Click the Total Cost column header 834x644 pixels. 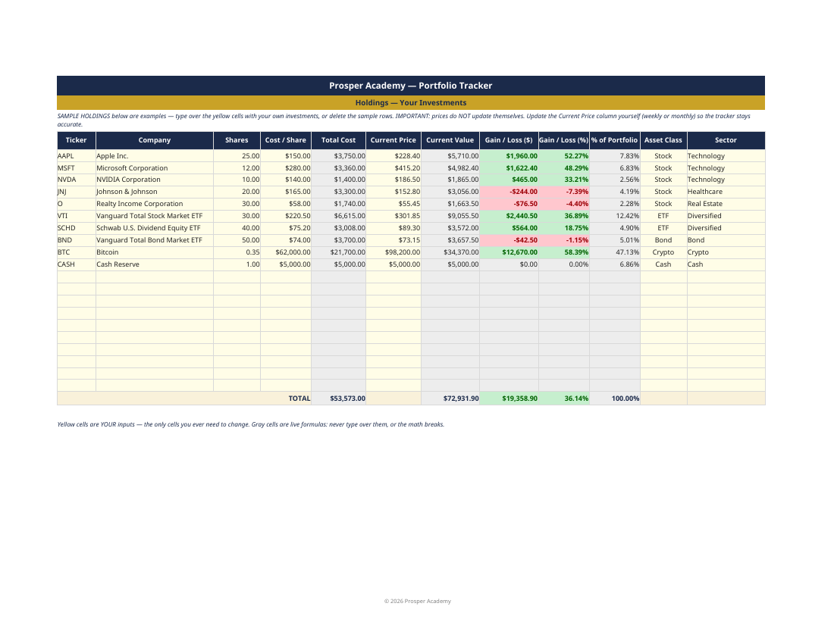pyautogui.click(x=338, y=140)
